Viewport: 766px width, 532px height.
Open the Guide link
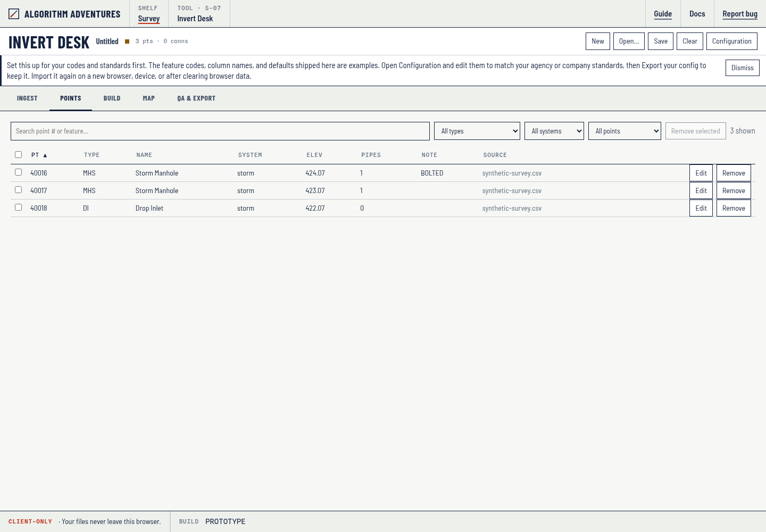click(x=663, y=14)
